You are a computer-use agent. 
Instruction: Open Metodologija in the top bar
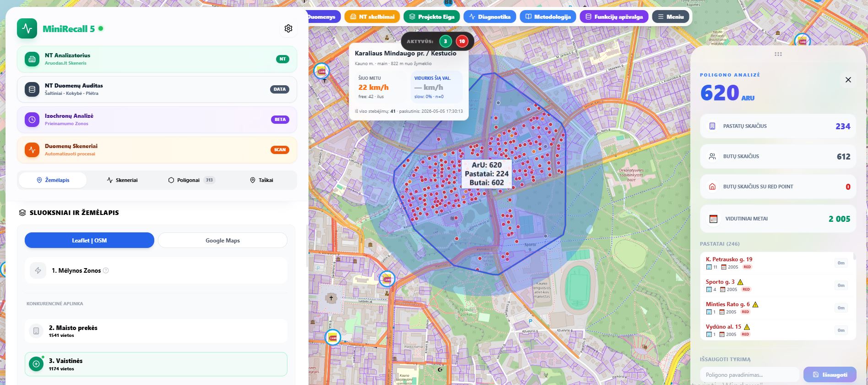click(548, 17)
